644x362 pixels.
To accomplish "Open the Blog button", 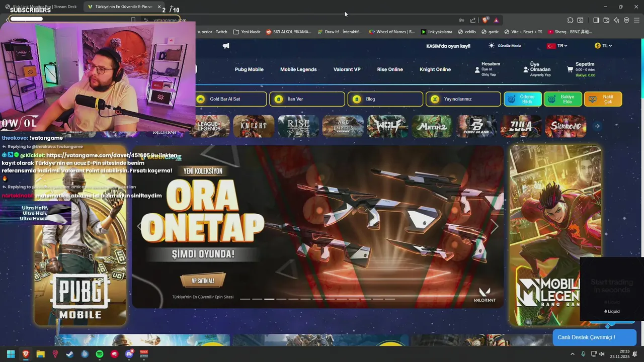I will coord(385,99).
